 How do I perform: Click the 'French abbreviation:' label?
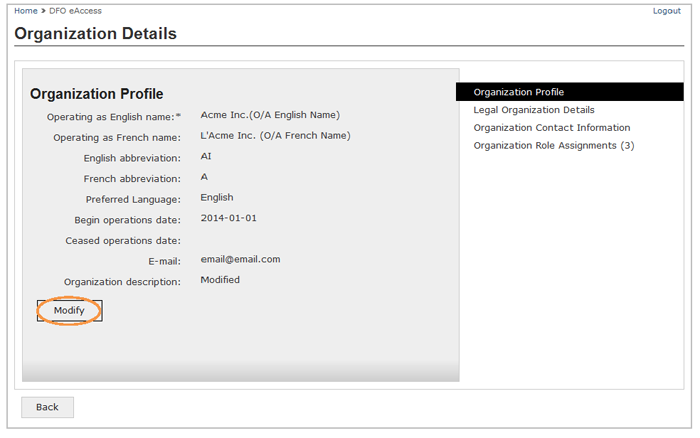point(132,179)
